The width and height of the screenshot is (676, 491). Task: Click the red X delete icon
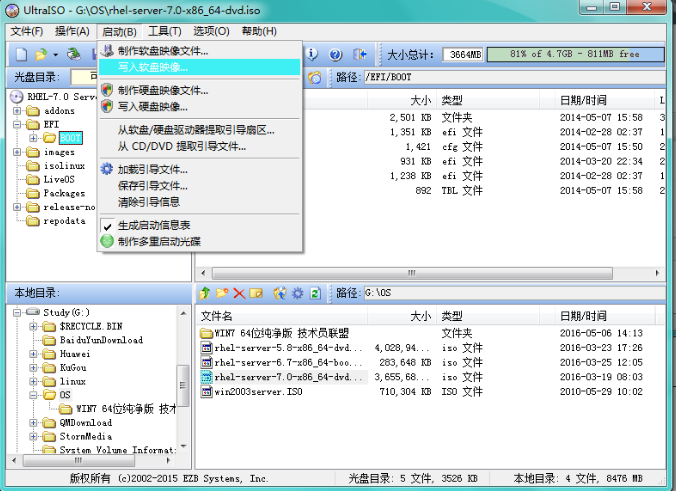pyautogui.click(x=239, y=294)
